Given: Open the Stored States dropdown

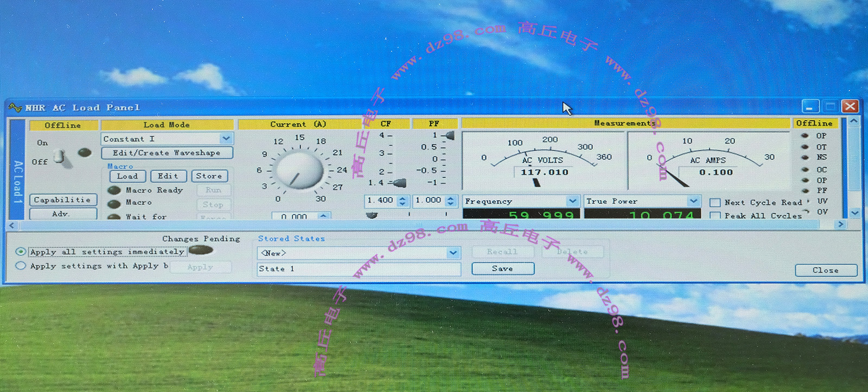Looking at the screenshot, I should tap(453, 253).
